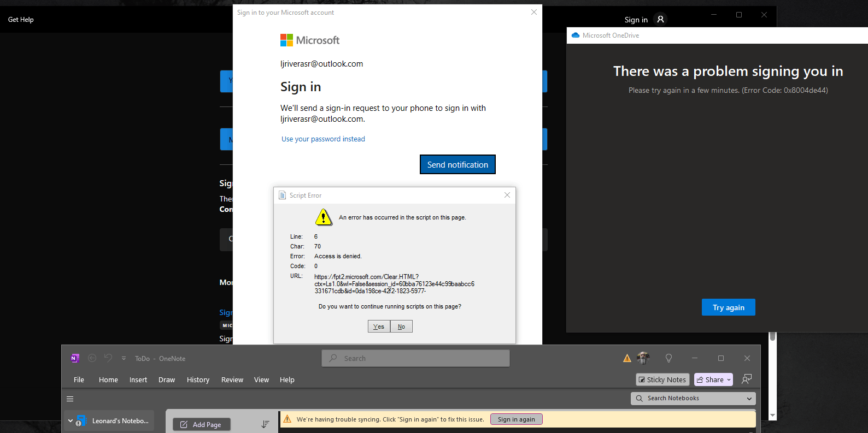868x433 pixels.
Task: Click the warning triangle next to the profile picture
Action: (x=627, y=358)
